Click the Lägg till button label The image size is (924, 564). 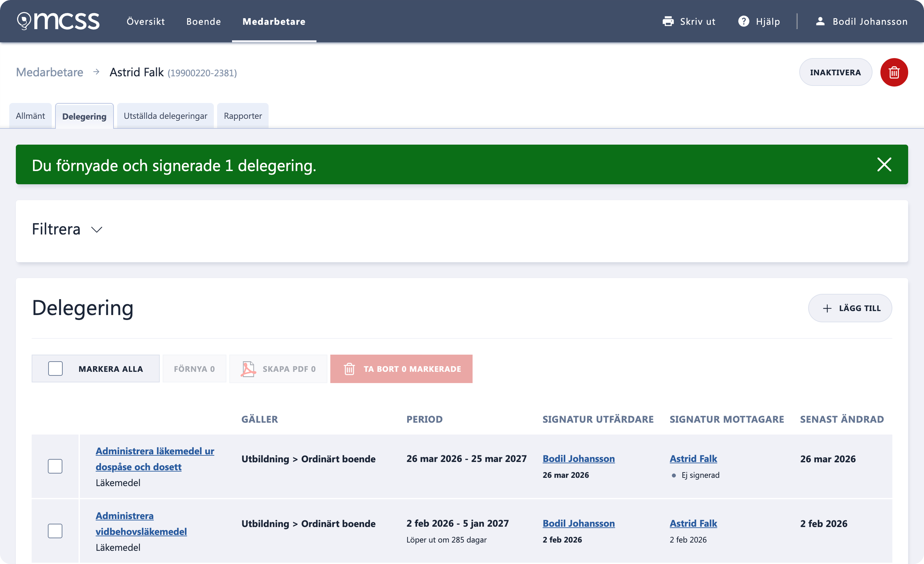coord(860,308)
